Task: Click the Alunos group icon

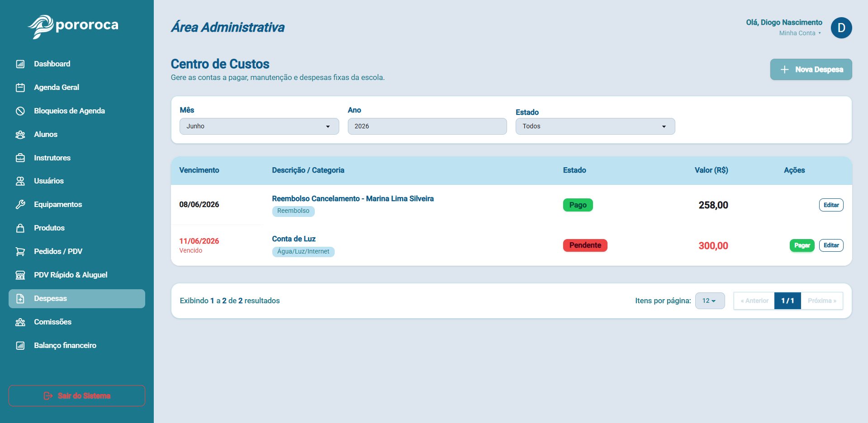Action: [20, 135]
